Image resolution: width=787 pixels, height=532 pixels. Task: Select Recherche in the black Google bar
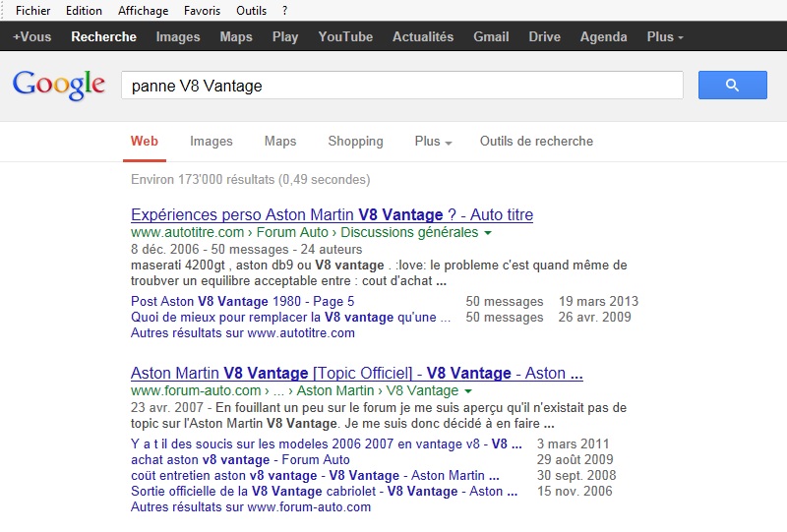tap(104, 36)
